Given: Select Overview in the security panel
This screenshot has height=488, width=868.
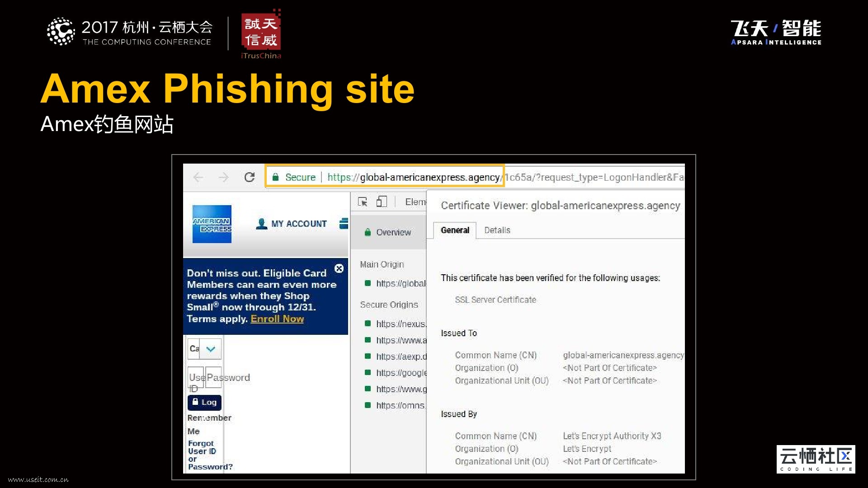Looking at the screenshot, I should click(388, 232).
